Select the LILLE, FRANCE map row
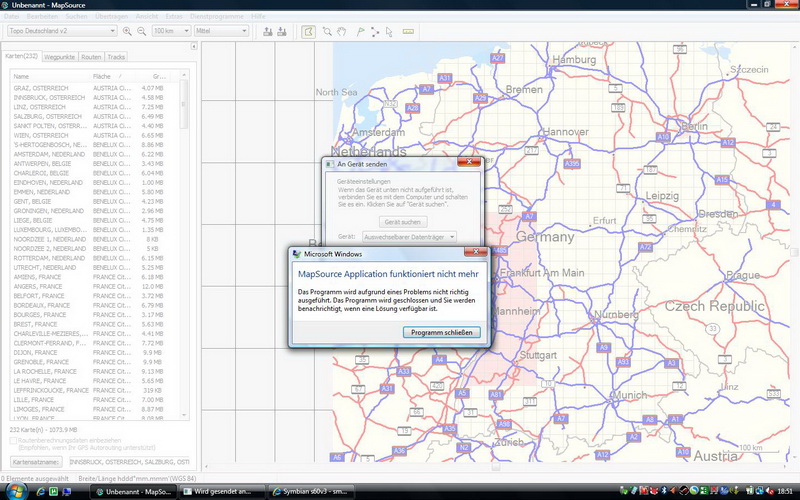This screenshot has height=500, width=800. pyautogui.click(x=94, y=399)
